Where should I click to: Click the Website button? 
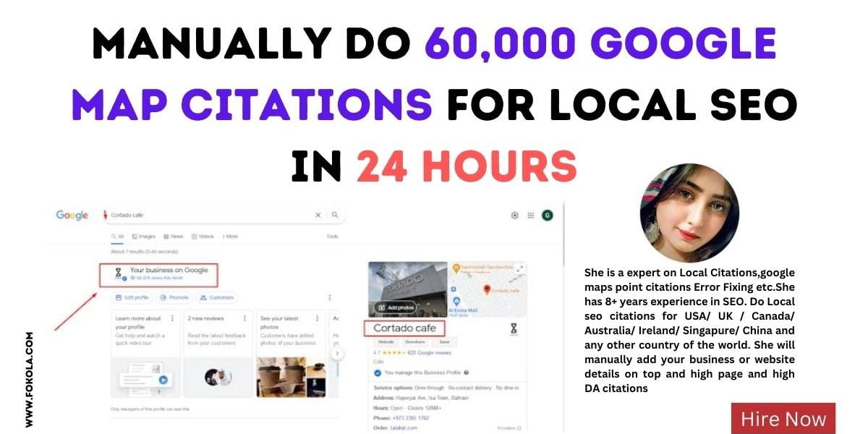click(386, 341)
